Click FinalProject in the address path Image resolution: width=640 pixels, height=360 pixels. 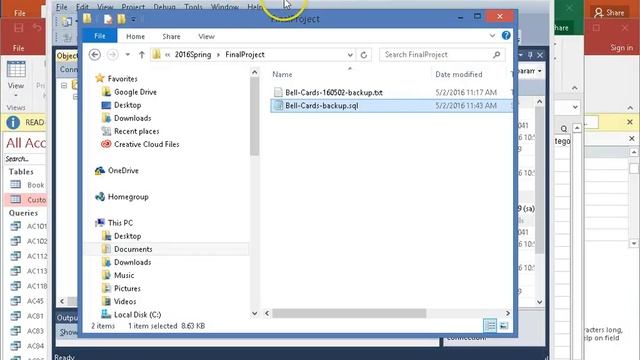[245, 54]
